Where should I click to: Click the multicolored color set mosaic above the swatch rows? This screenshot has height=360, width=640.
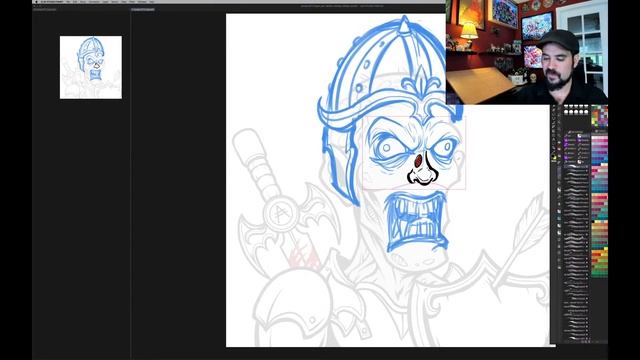click(600, 116)
